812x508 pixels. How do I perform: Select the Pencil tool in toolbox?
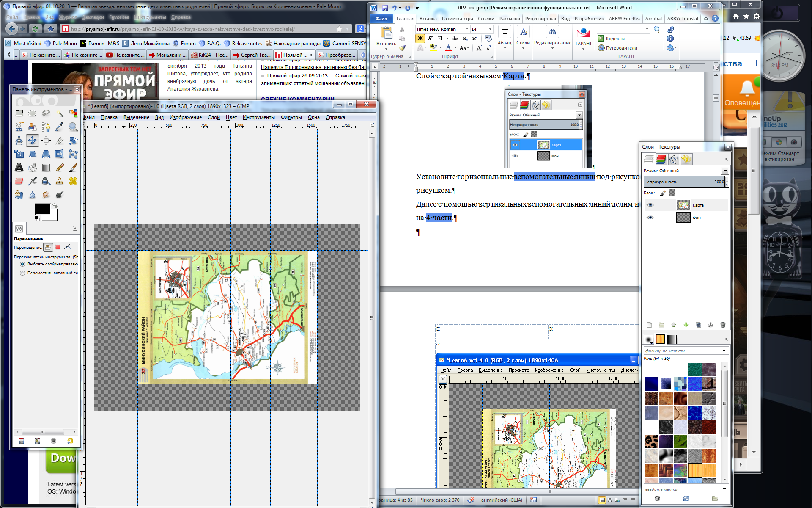pyautogui.click(x=60, y=168)
